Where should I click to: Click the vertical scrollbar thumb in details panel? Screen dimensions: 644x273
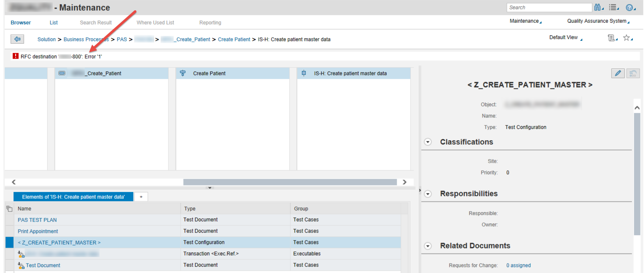637,174
